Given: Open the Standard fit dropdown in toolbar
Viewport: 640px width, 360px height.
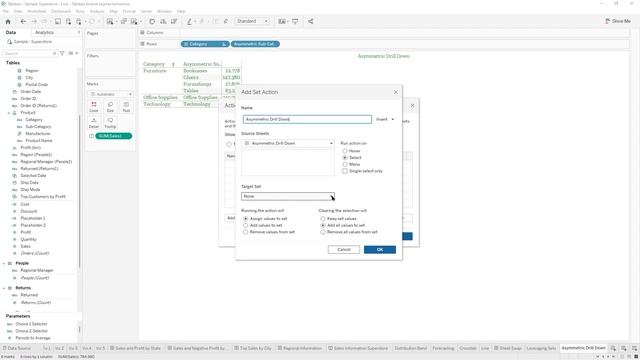Looking at the screenshot, I should 252,21.
